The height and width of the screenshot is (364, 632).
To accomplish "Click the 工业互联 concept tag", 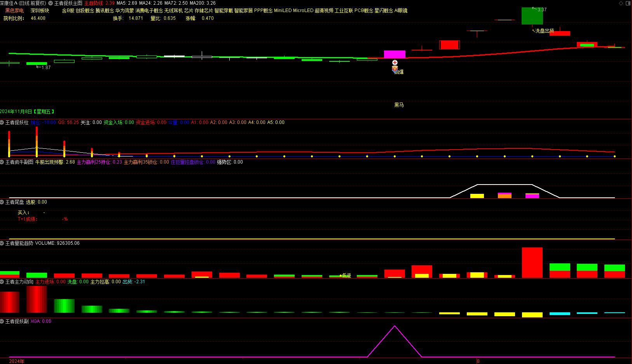I will coord(344,11).
